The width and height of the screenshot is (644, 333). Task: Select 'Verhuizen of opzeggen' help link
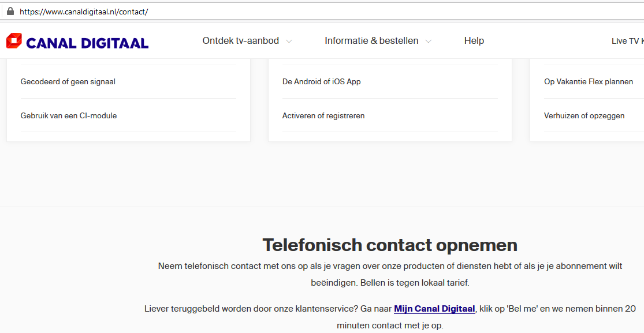(584, 116)
